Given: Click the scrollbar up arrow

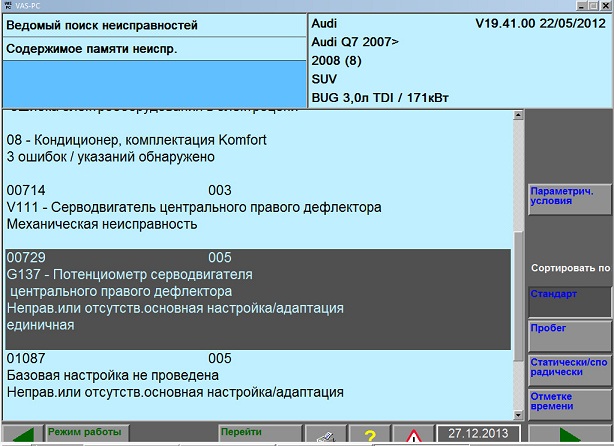Looking at the screenshot, I should pos(518,115).
